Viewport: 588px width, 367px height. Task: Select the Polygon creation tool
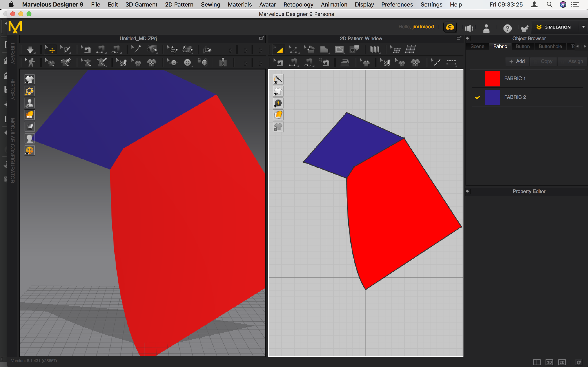click(x=324, y=49)
